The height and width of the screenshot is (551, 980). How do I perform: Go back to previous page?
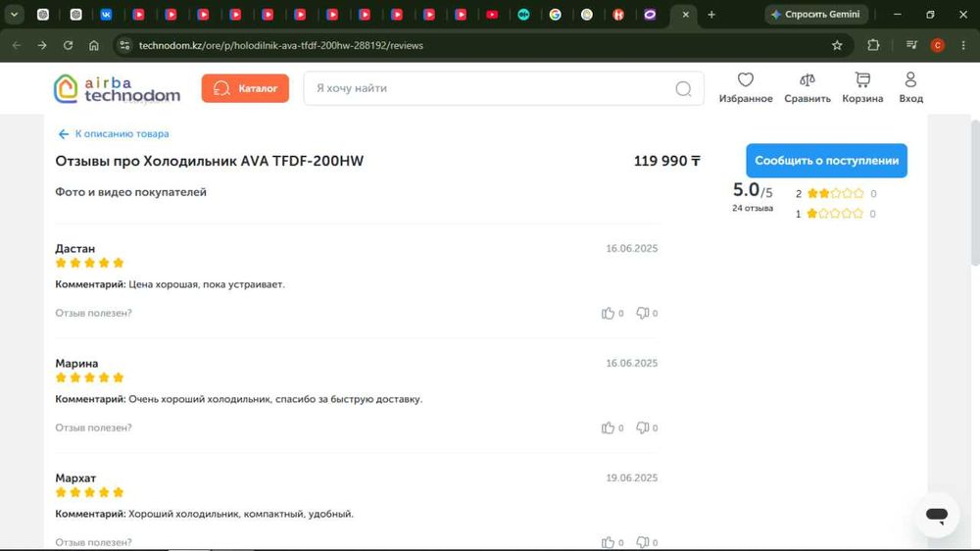pos(17,46)
